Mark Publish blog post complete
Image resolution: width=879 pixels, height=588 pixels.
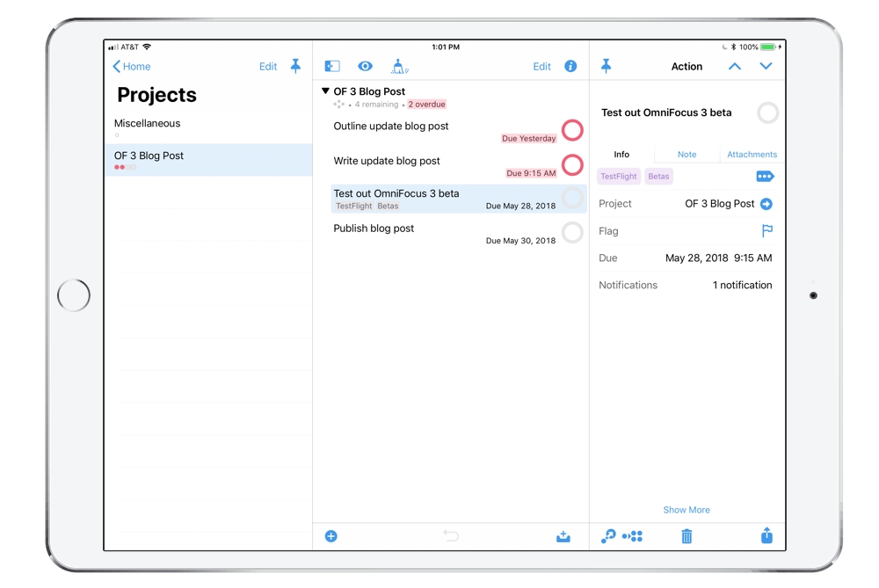pyautogui.click(x=572, y=232)
